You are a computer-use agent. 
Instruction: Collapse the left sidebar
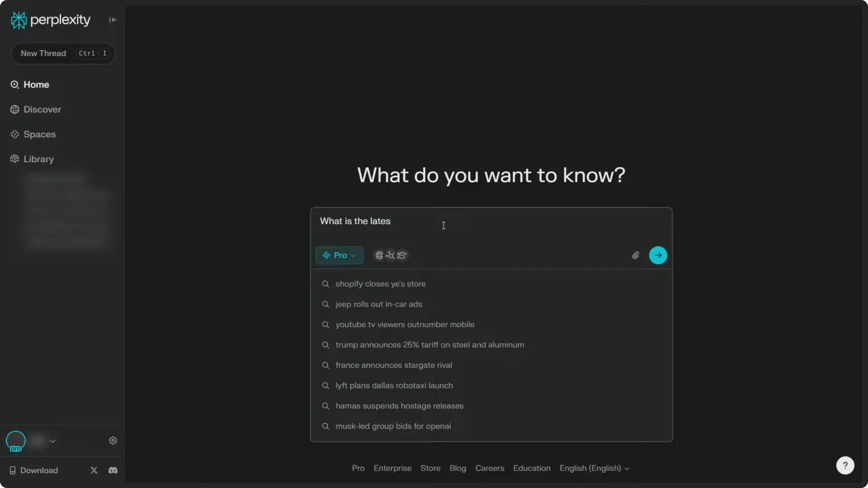(x=113, y=20)
